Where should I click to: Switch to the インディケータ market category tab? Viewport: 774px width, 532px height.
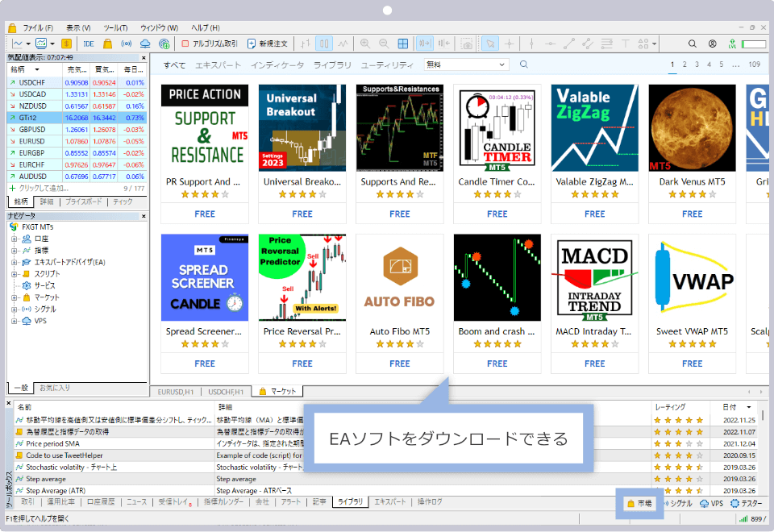click(277, 65)
